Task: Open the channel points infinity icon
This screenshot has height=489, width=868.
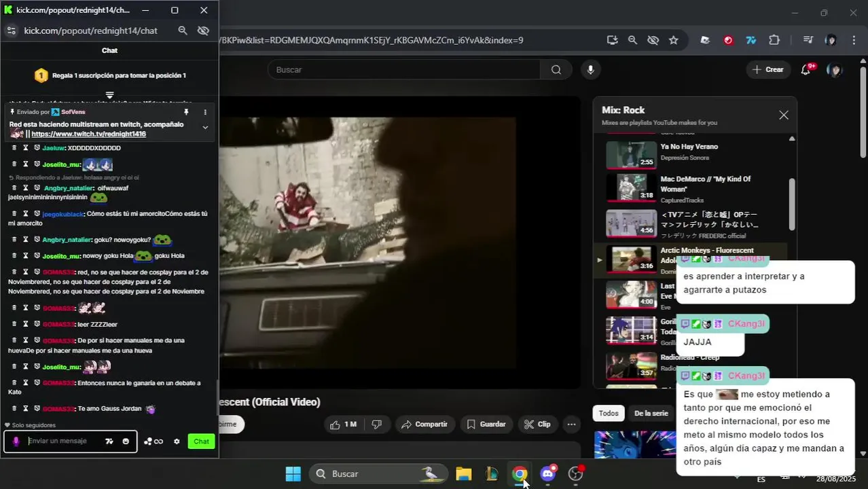Action: click(x=153, y=441)
